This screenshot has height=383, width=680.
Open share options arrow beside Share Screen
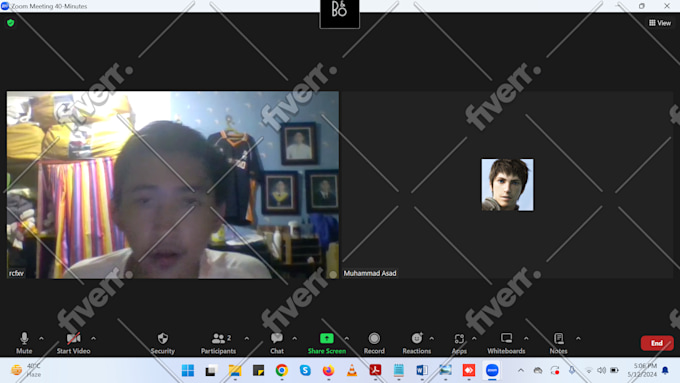click(x=347, y=338)
